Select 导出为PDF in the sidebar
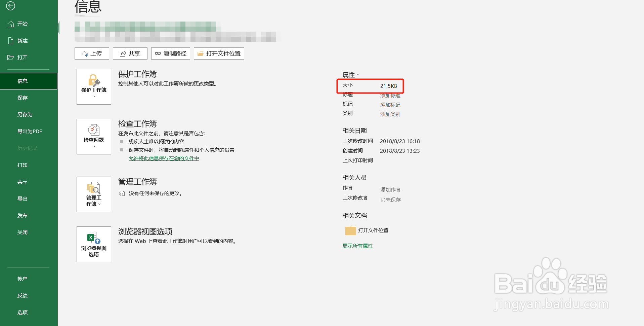 tap(29, 131)
